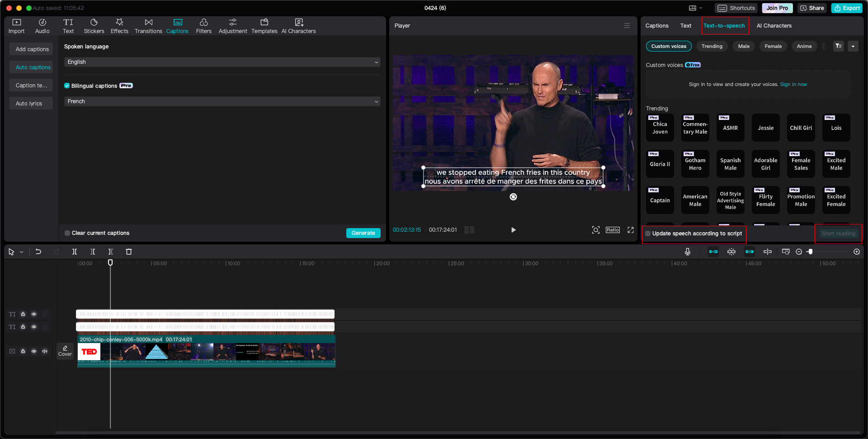Open the Transitions panel
The width and height of the screenshot is (868, 439).
click(148, 26)
